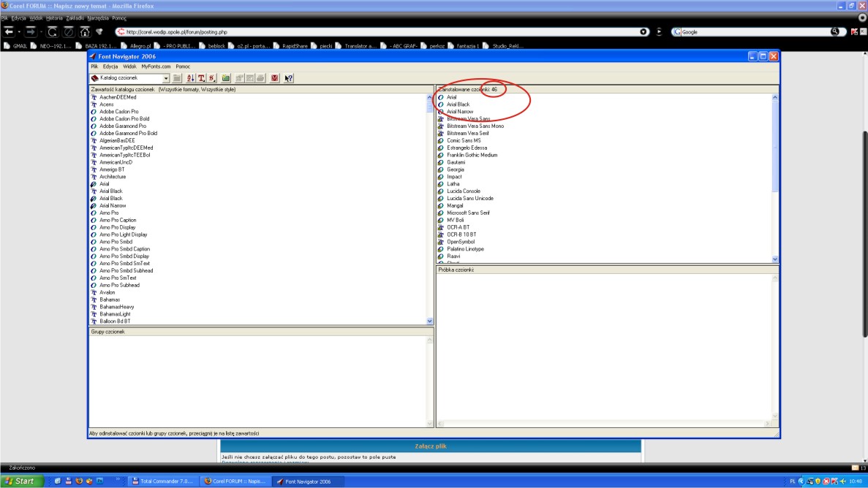
Task: Click the green new font group icon
Action: tap(226, 78)
